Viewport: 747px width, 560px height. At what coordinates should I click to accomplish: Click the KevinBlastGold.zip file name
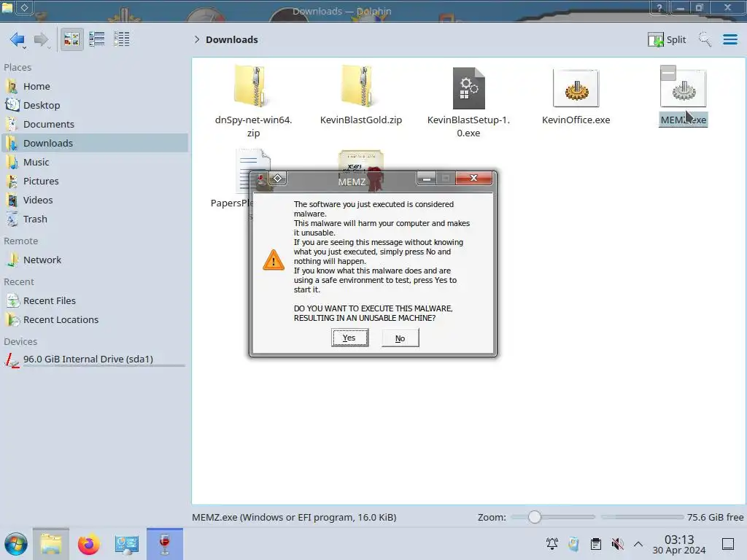[x=361, y=120]
